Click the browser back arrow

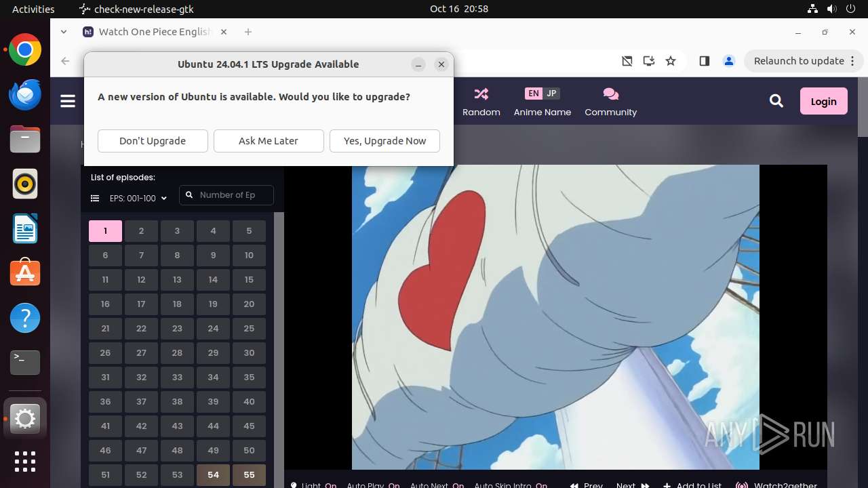click(65, 61)
